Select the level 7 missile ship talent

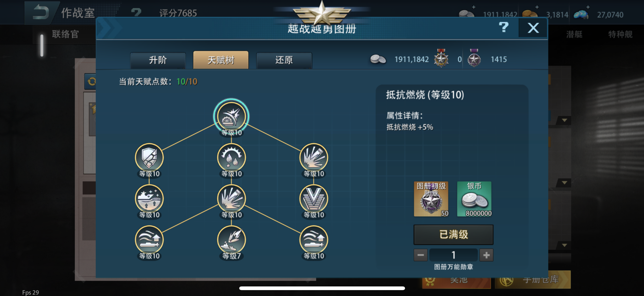[x=232, y=240]
